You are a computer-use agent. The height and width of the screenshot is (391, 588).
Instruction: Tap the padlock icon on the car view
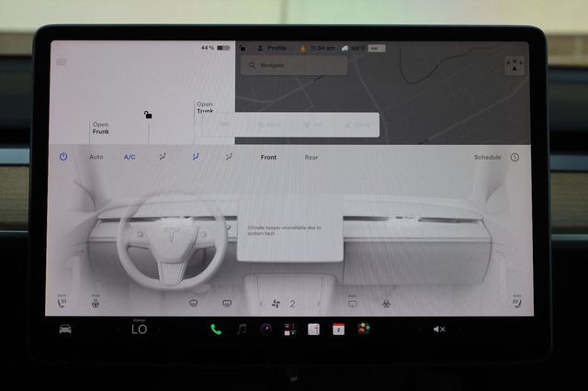pyautogui.click(x=148, y=115)
